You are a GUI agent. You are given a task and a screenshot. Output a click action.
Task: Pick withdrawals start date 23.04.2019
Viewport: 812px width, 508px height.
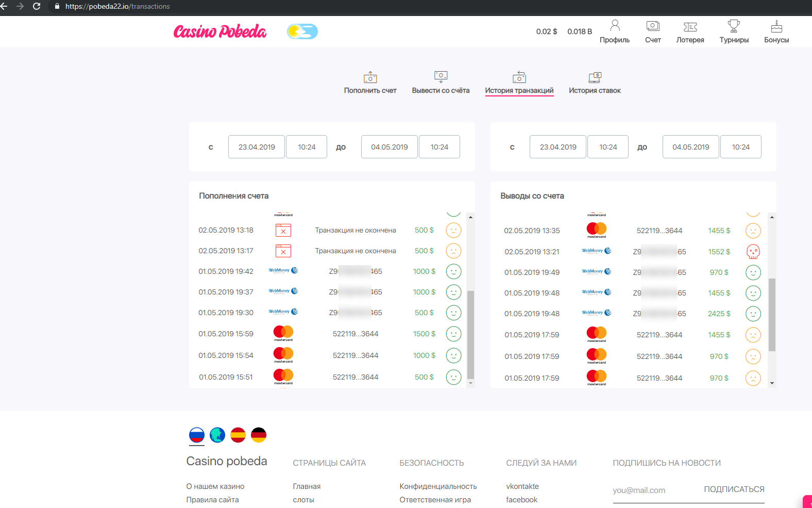[558, 147]
